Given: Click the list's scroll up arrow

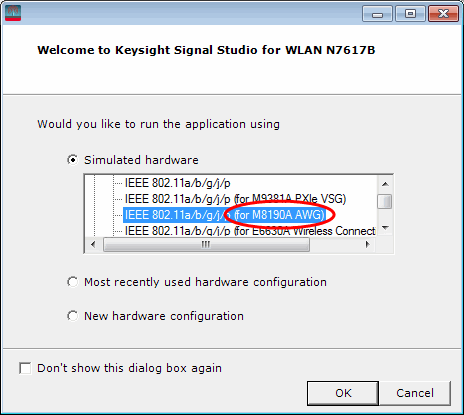Looking at the screenshot, I should coord(385,184).
